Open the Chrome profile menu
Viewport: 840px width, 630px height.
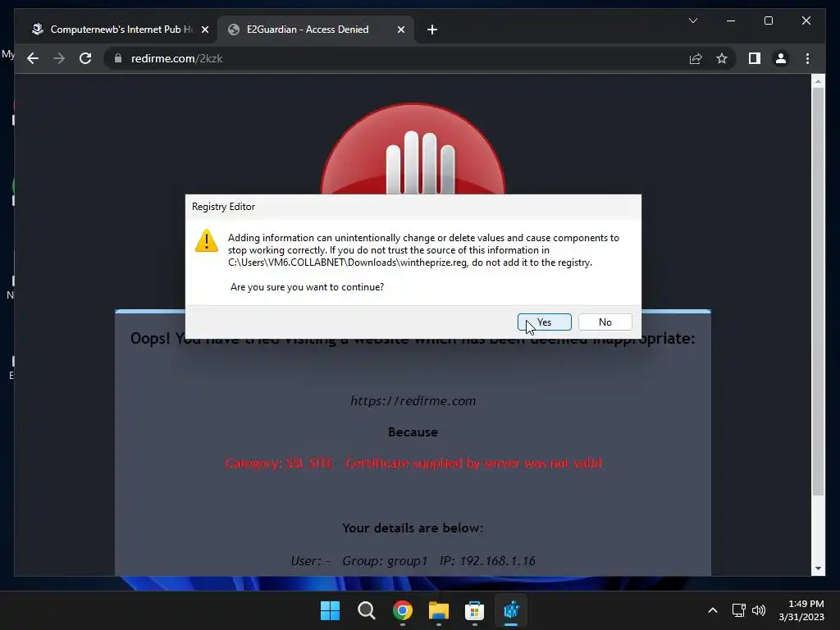coord(781,58)
